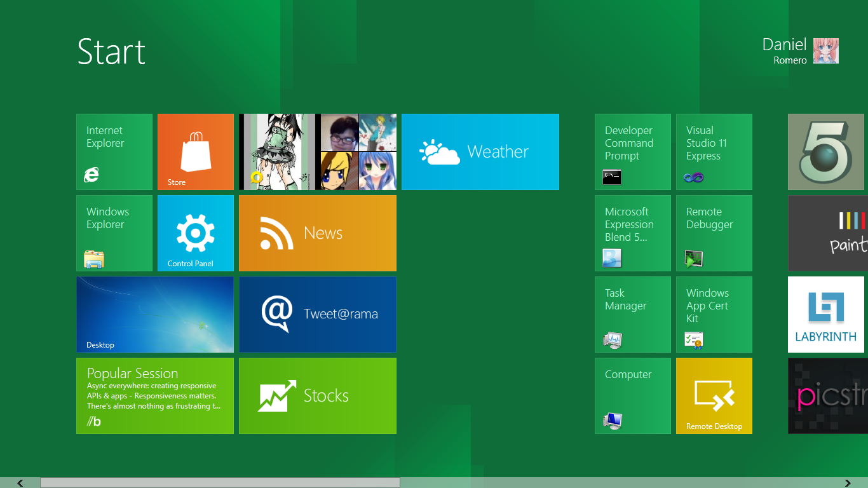Open the Popular Session tile
The image size is (868, 488).
pyautogui.click(x=155, y=396)
